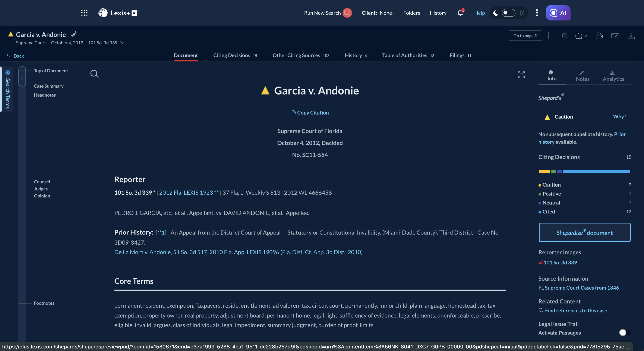Click the download icon
Screen dimensions: 644x351
[631, 36]
